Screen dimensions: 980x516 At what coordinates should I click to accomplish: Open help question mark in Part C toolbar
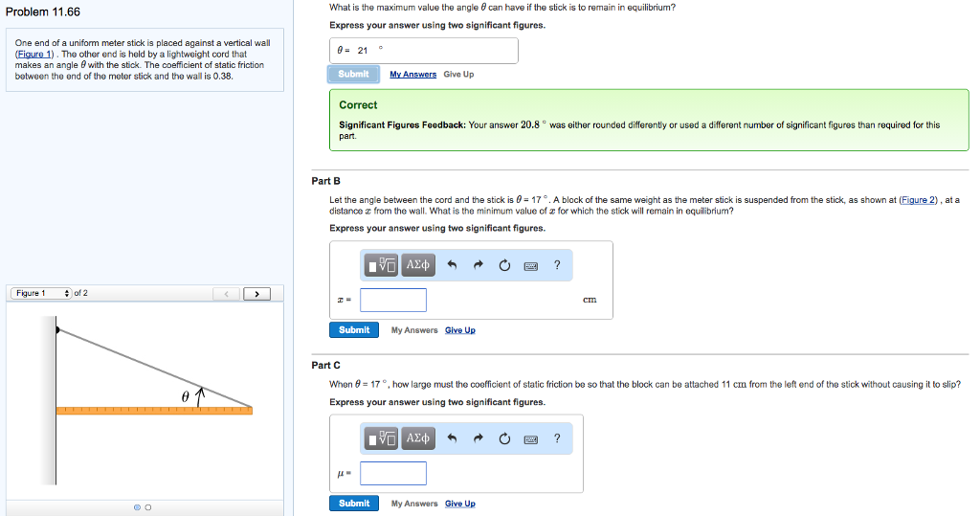(557, 438)
